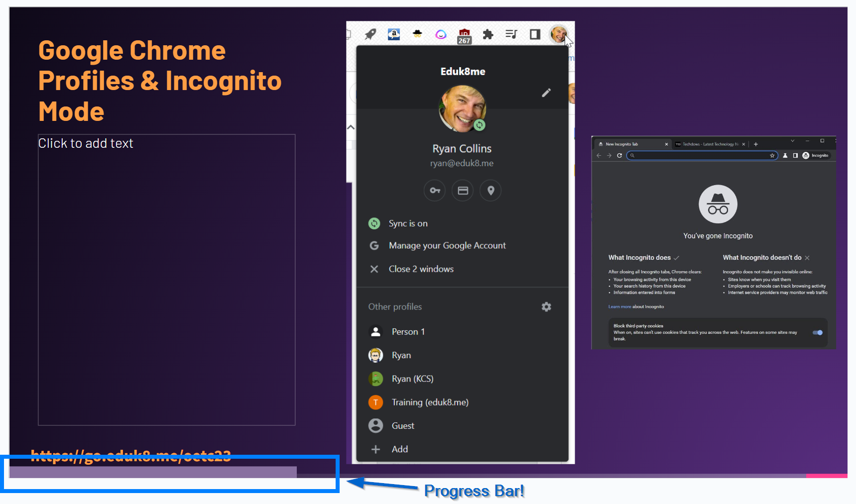Open the puzzle-piece Extensions icon in Chrome toolbar
This screenshot has height=504, width=856.
488,34
